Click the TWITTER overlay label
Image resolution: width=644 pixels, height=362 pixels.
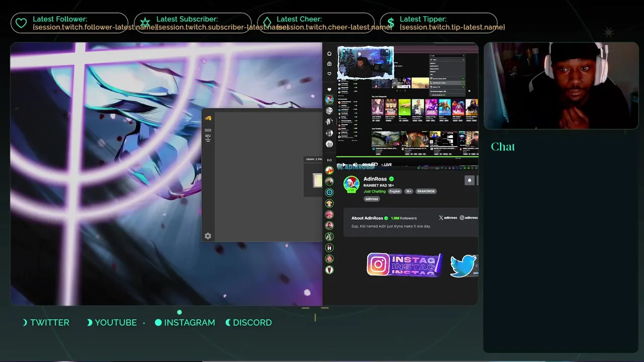50,322
